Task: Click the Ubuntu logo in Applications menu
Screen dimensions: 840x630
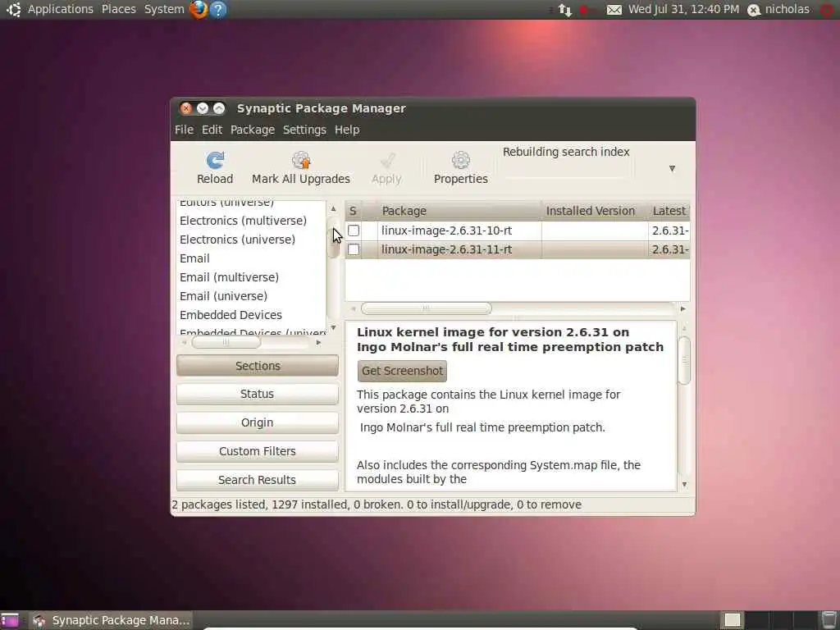Action: point(13,9)
